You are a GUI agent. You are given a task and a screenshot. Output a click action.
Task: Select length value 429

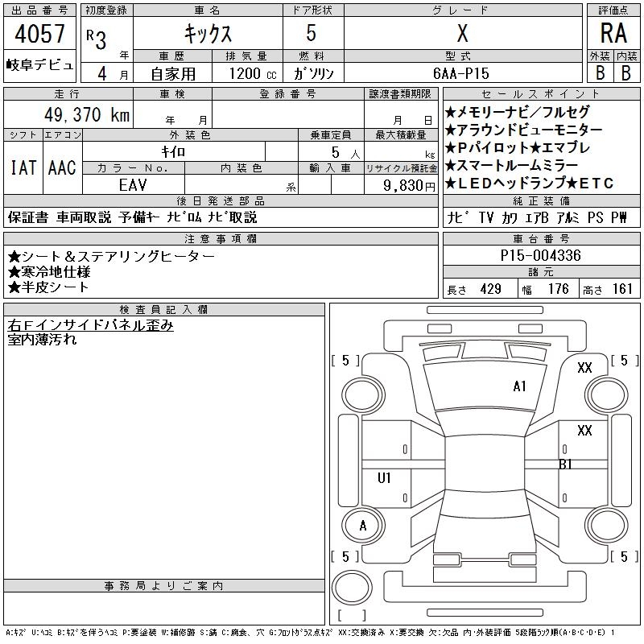(x=491, y=289)
